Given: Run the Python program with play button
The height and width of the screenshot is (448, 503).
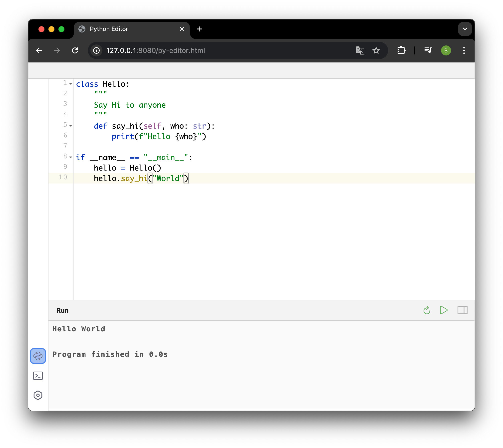Looking at the screenshot, I should (x=444, y=310).
